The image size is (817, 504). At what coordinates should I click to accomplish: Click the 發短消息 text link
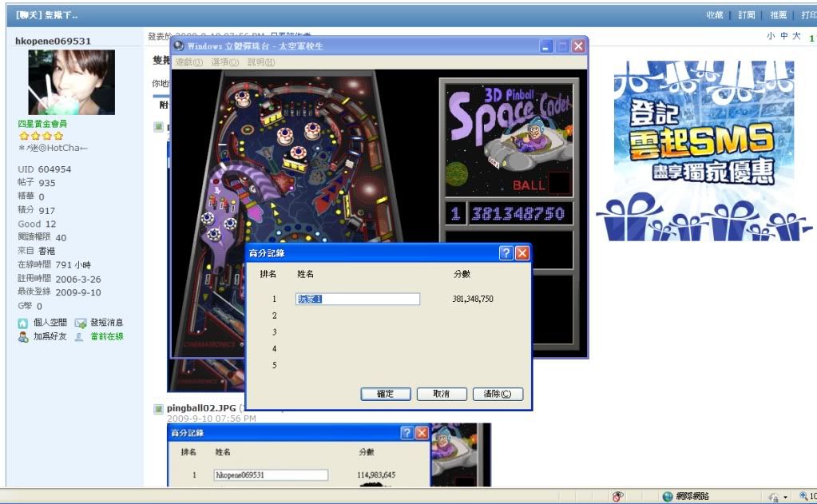pos(107,323)
